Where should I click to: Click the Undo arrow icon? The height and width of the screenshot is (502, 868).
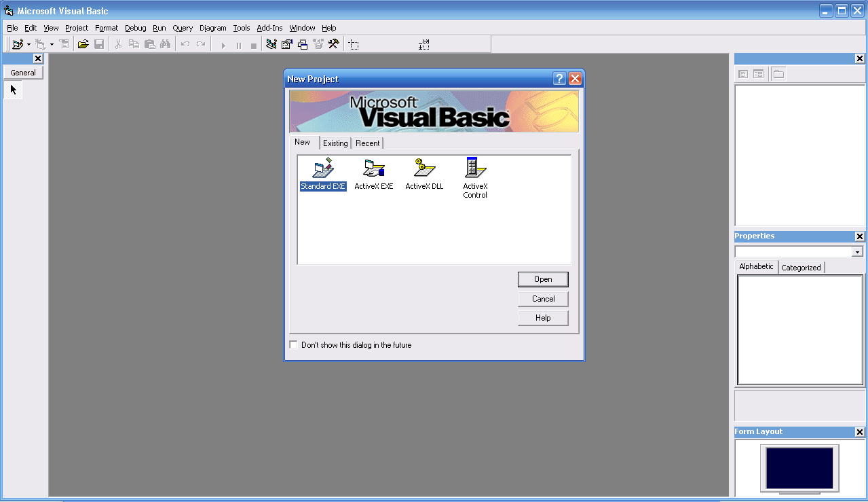coord(185,44)
